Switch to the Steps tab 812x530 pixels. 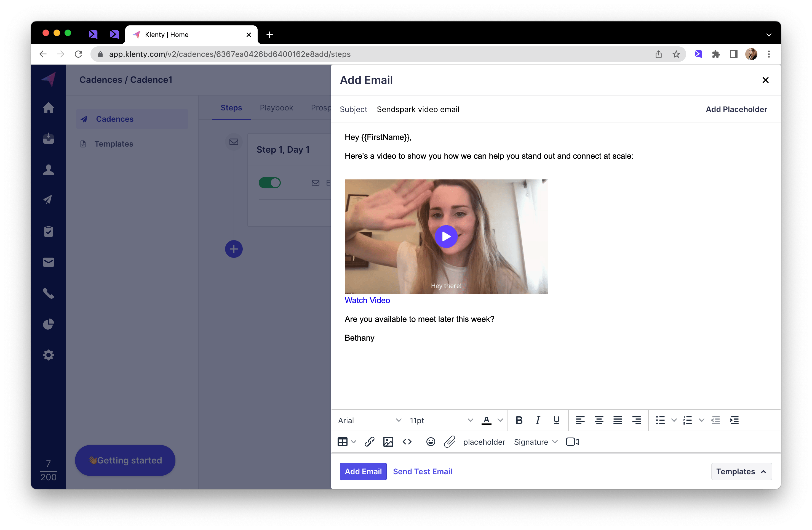(231, 108)
